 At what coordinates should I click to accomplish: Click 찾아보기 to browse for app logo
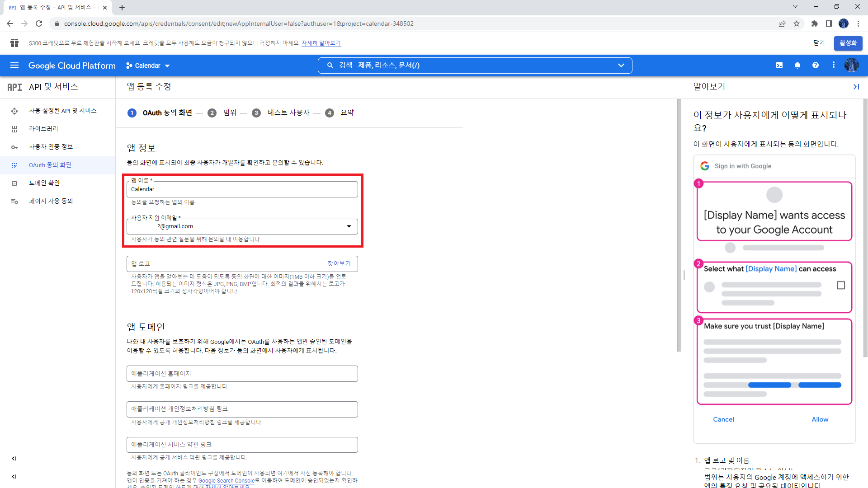[339, 263]
